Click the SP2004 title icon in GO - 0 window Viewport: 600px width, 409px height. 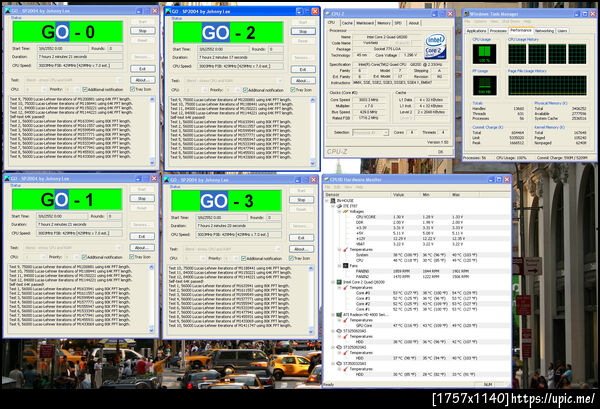[7, 11]
